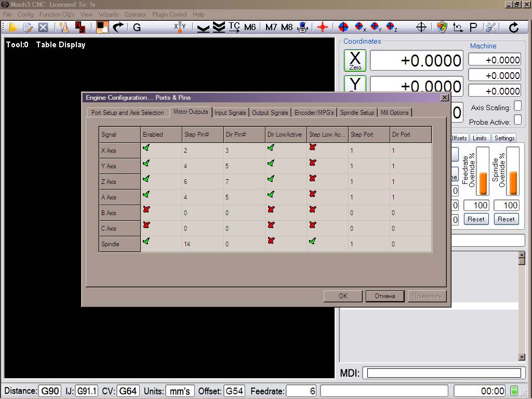The height and width of the screenshot is (399, 532).
Task: Click the M6 toolbar icon
Action: (250, 27)
